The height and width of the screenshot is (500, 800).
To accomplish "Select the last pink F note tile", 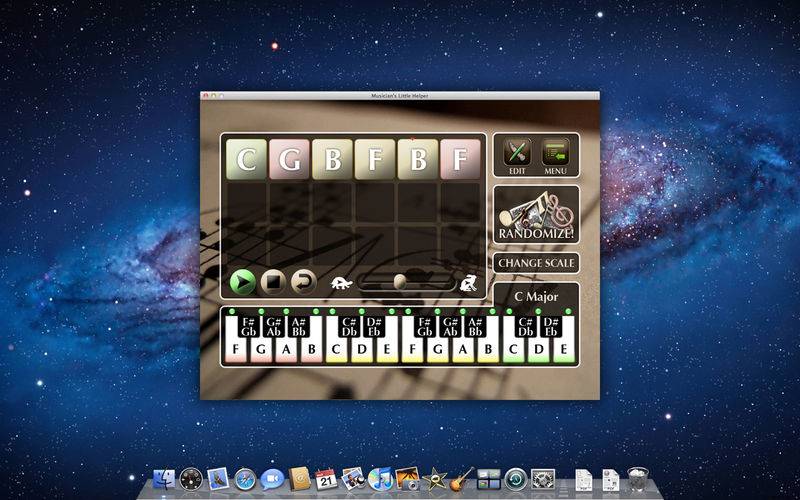I will 461,159.
